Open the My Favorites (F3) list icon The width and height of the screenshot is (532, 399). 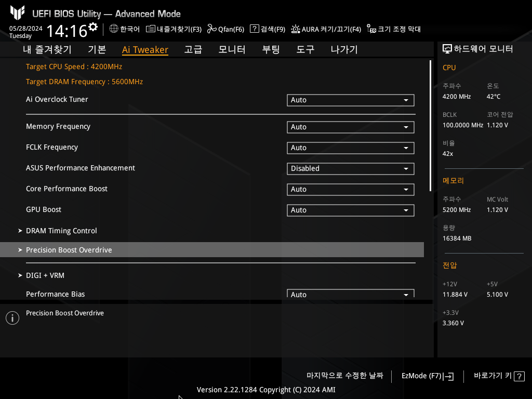[x=151, y=29]
